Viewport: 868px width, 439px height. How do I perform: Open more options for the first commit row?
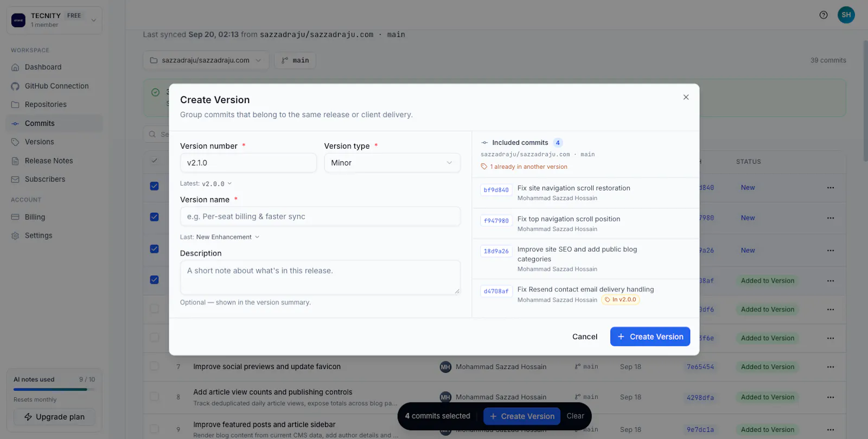[831, 188]
